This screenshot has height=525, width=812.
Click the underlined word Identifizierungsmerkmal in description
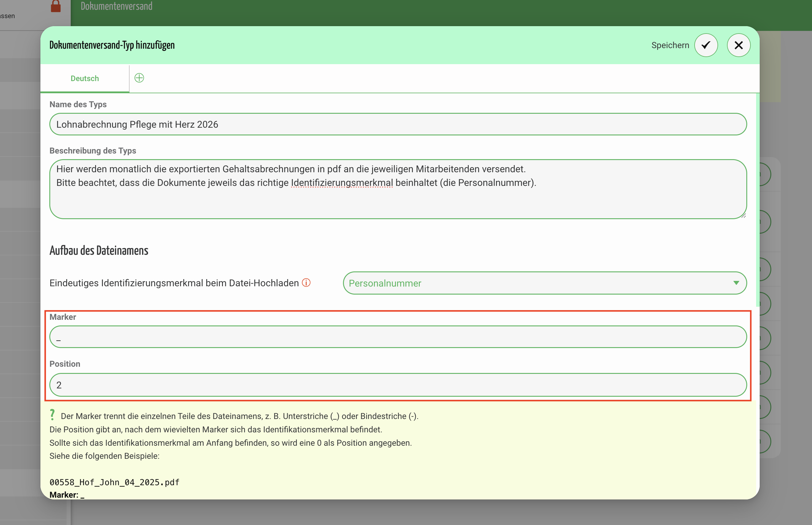pyautogui.click(x=342, y=183)
